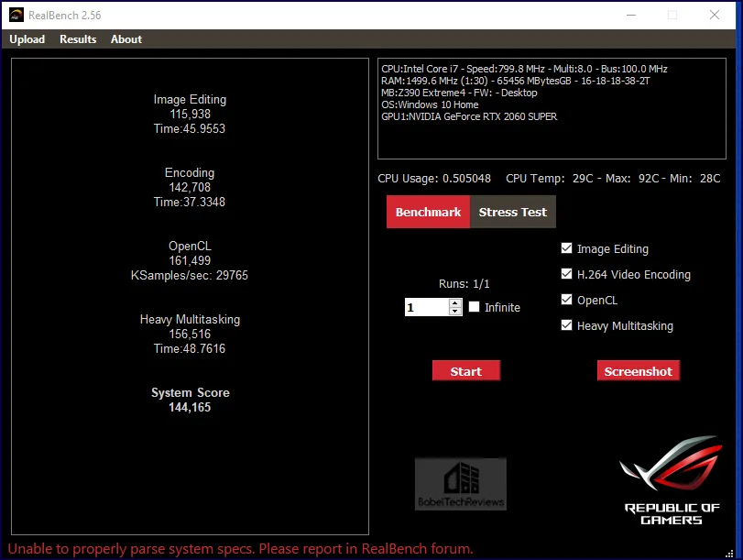Image resolution: width=743 pixels, height=560 pixels.
Task: Click the Time:45.9553 result text
Action: (x=190, y=128)
